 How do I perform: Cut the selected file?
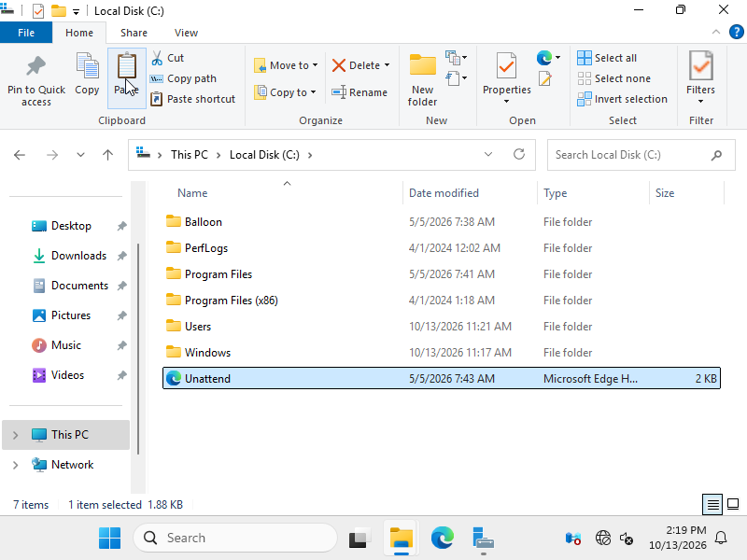168,58
